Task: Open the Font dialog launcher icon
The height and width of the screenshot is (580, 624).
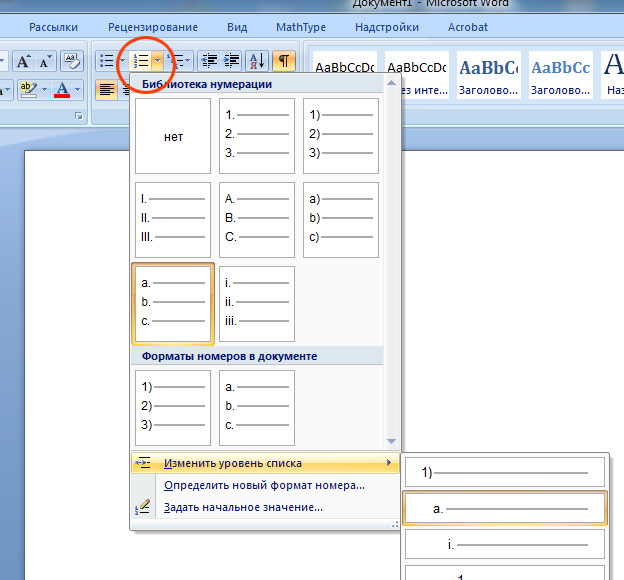Action: pos(79,116)
